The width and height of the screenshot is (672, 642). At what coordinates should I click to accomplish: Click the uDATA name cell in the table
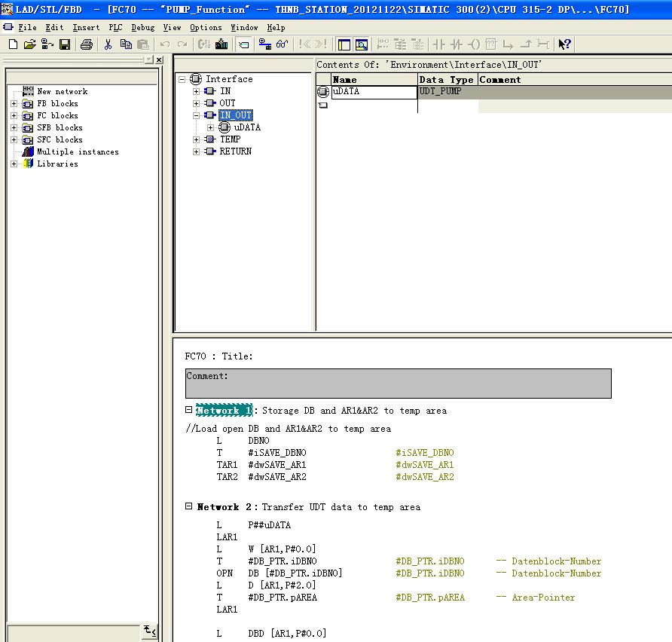(x=374, y=92)
